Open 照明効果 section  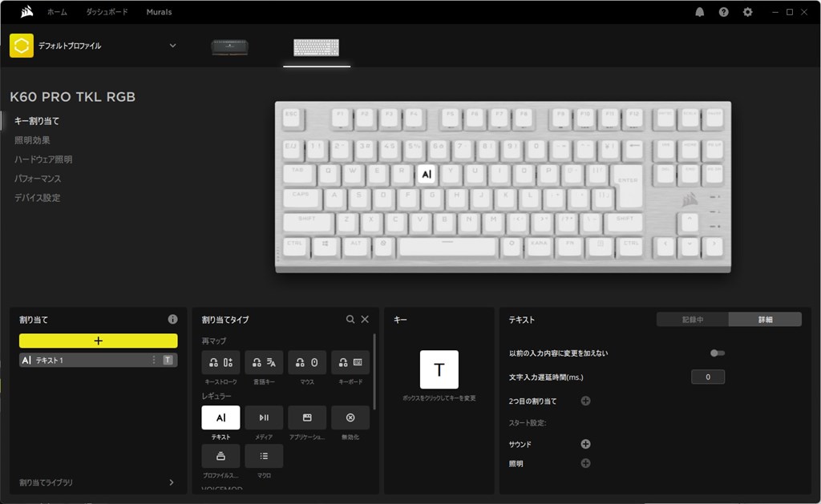(x=32, y=140)
